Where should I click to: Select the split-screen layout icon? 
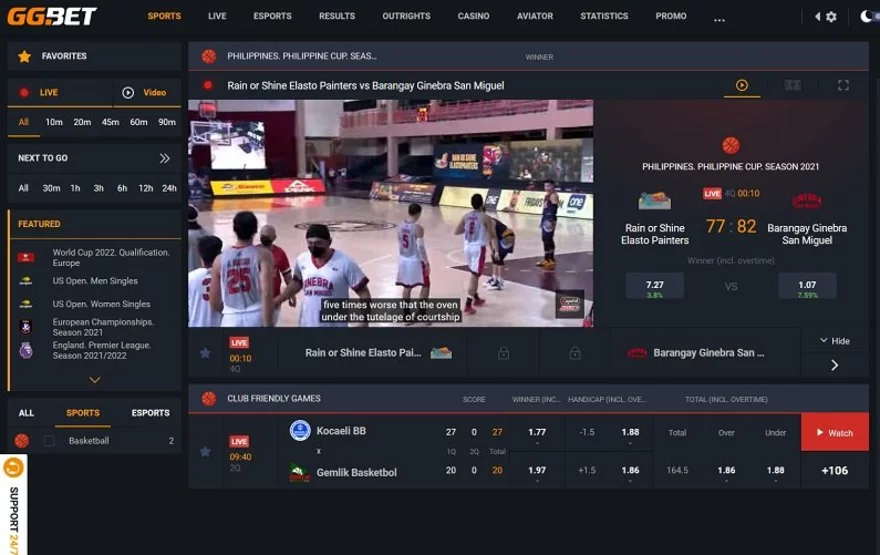[x=793, y=86]
